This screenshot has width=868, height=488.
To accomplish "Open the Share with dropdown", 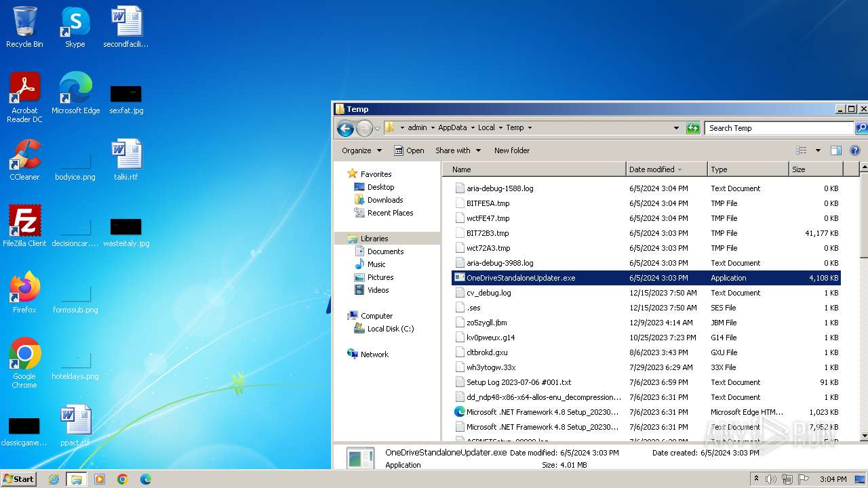I will pos(458,150).
